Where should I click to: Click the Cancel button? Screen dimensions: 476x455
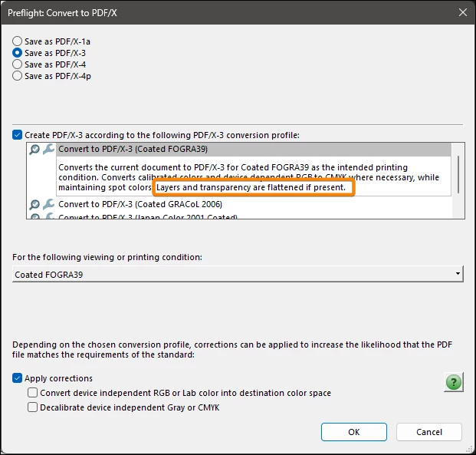(429, 432)
